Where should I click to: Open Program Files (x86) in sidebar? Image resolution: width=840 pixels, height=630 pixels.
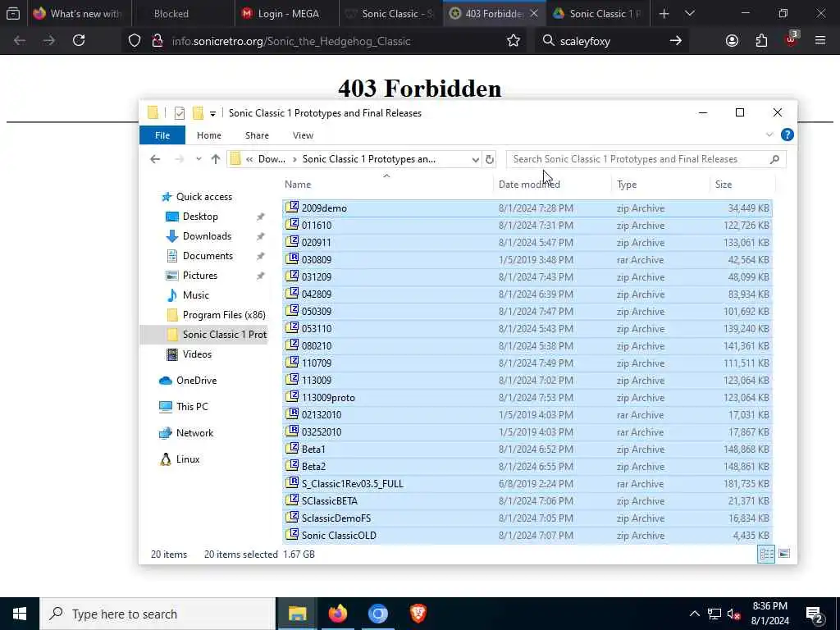click(x=224, y=315)
